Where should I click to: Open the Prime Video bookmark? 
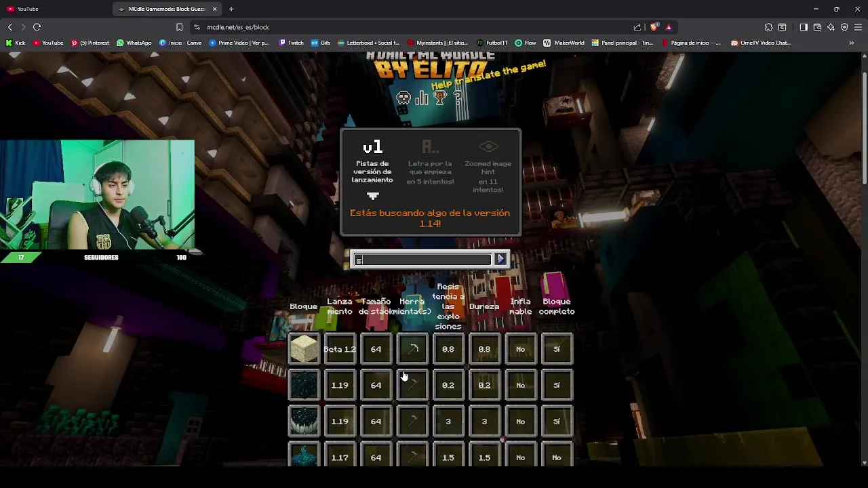click(x=239, y=43)
